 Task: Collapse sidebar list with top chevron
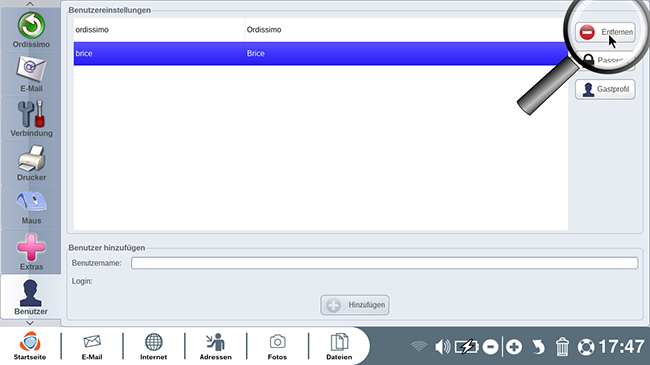point(30,4)
